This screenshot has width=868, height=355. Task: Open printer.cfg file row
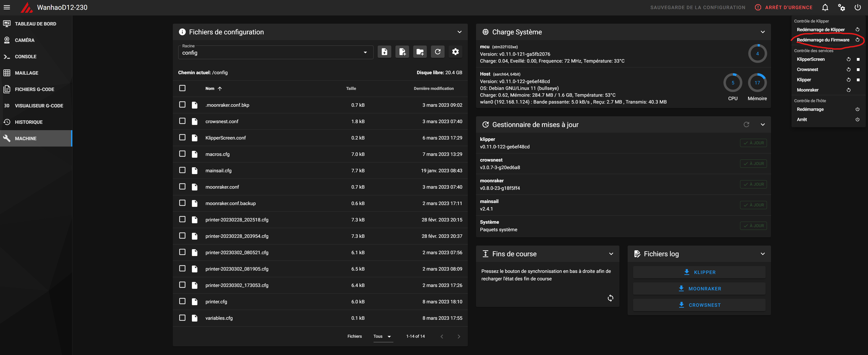(320, 302)
